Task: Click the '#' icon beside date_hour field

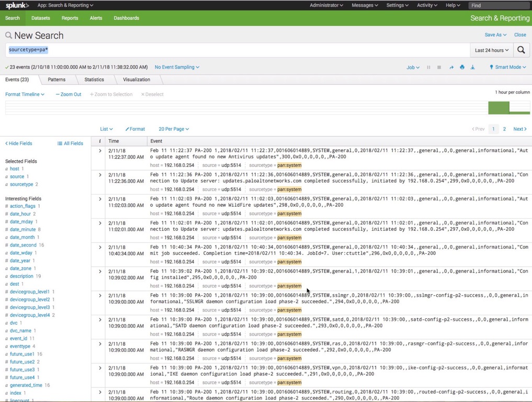Action: point(6,214)
